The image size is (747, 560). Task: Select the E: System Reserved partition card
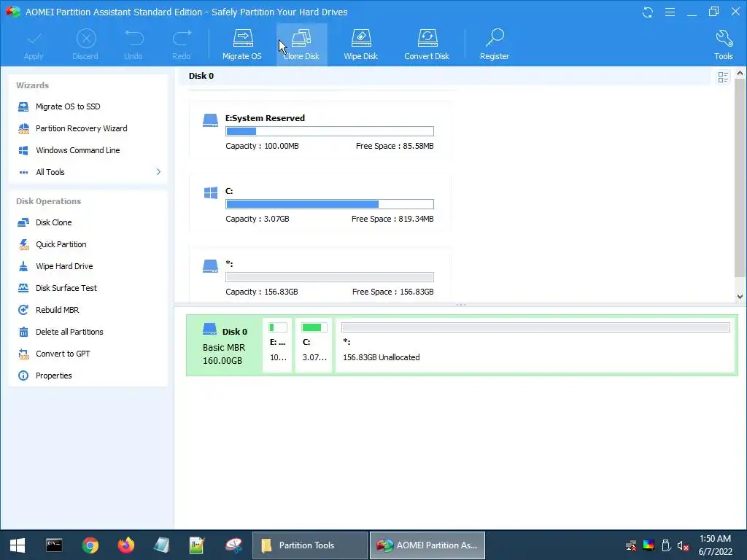pyautogui.click(x=320, y=131)
